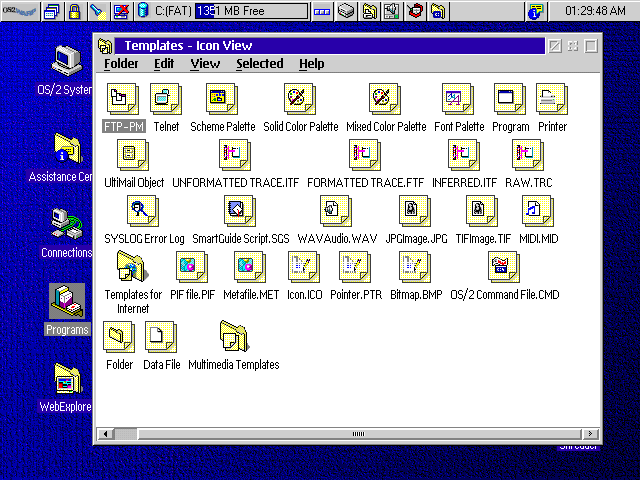Select the Folder template icon
The height and width of the screenshot is (480, 640).
click(x=119, y=337)
